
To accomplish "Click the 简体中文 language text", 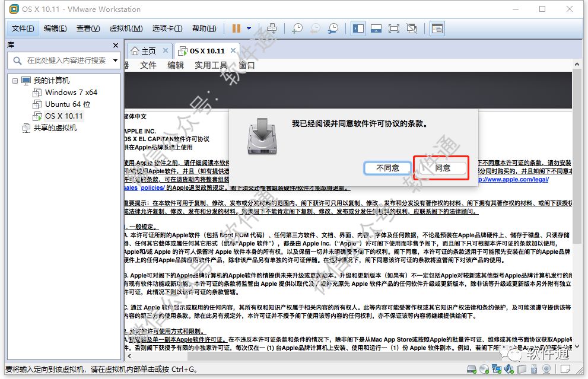I will coord(135,117).
